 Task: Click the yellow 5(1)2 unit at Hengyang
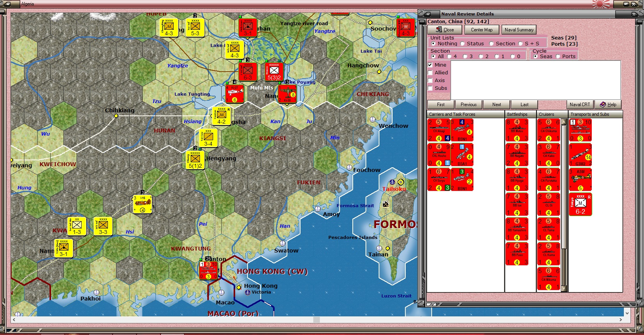[x=195, y=159]
